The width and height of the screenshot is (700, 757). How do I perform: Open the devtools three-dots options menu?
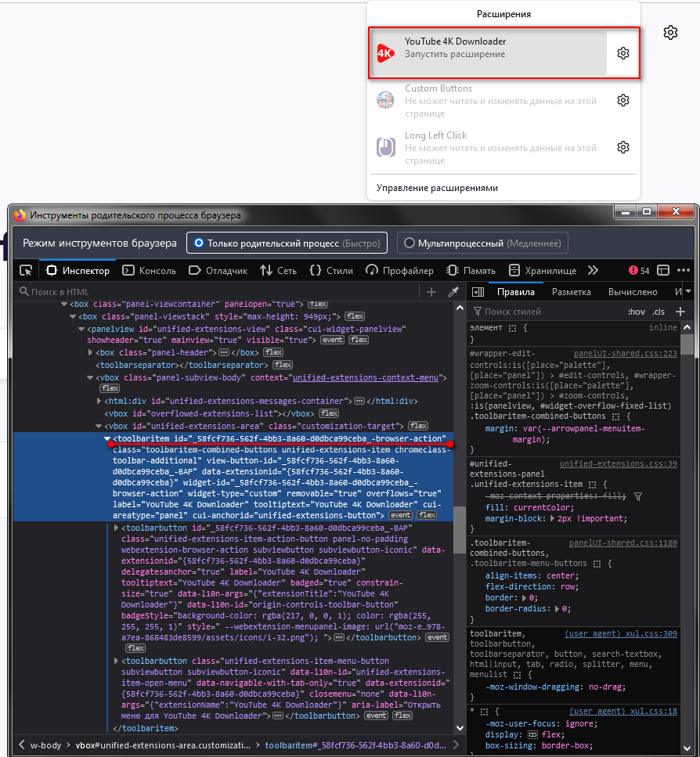[684, 270]
